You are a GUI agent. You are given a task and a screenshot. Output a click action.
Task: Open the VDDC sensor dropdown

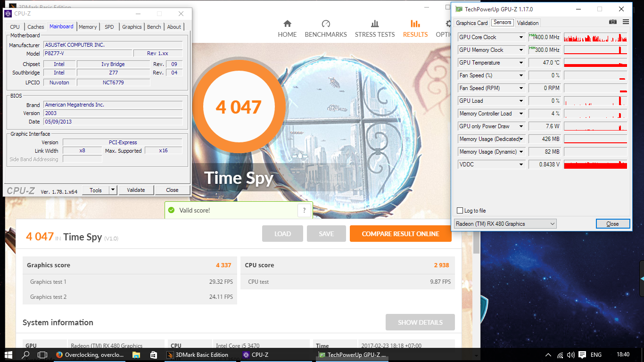click(521, 165)
